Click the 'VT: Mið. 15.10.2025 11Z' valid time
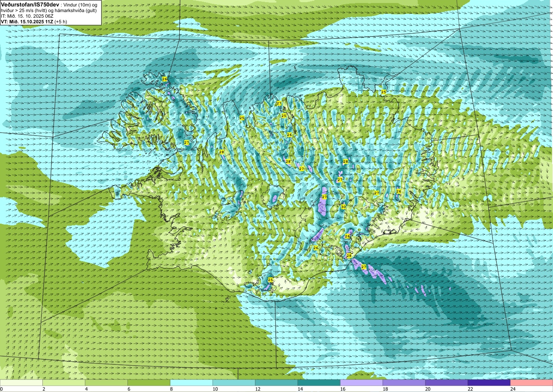Viewport: 553px width, 392px height. click(27, 21)
